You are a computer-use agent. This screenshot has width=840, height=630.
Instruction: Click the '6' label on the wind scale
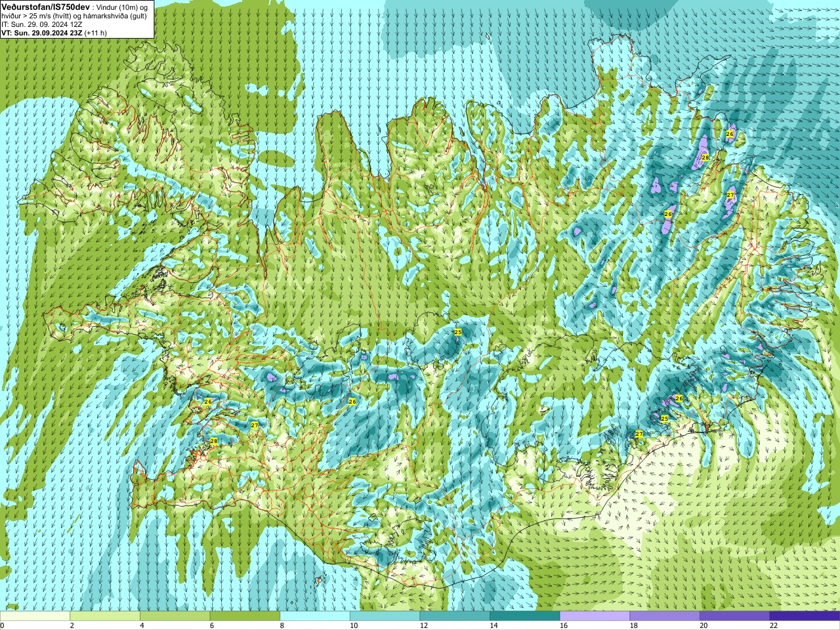point(212,625)
